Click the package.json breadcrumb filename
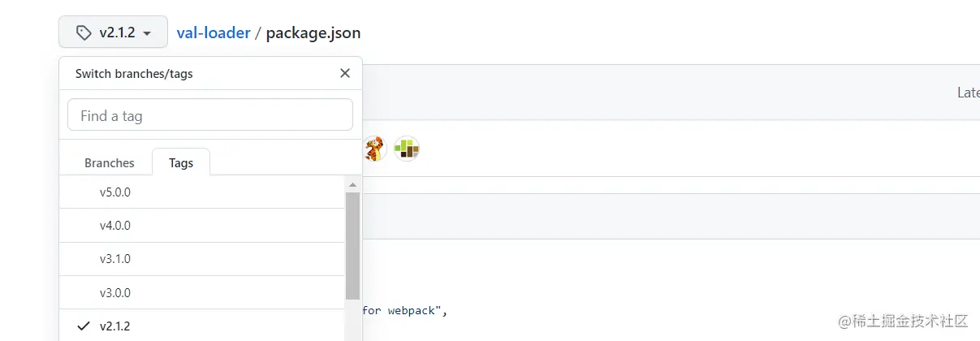Viewport: 980px width, 341px height. pyautogui.click(x=313, y=33)
